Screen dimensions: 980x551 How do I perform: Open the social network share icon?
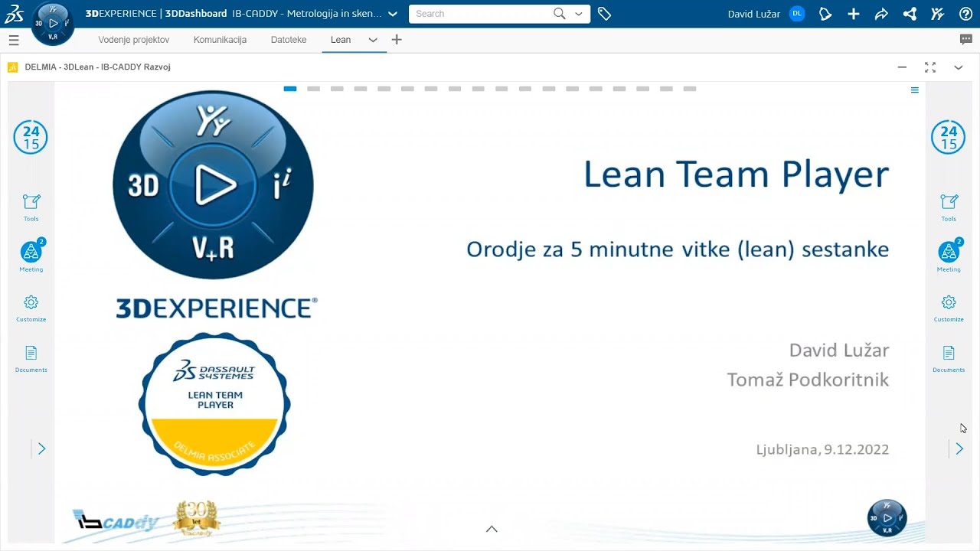coord(910,14)
